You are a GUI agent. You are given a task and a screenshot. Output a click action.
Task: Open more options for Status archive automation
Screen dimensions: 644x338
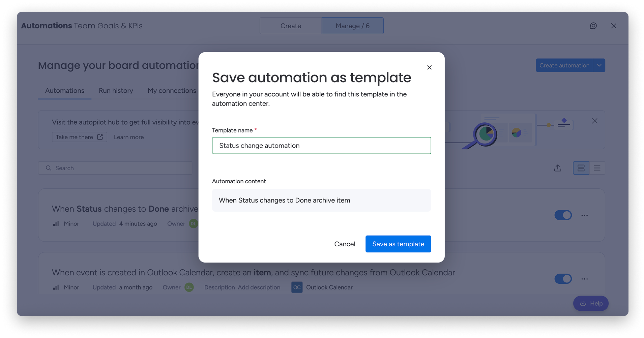[584, 215]
